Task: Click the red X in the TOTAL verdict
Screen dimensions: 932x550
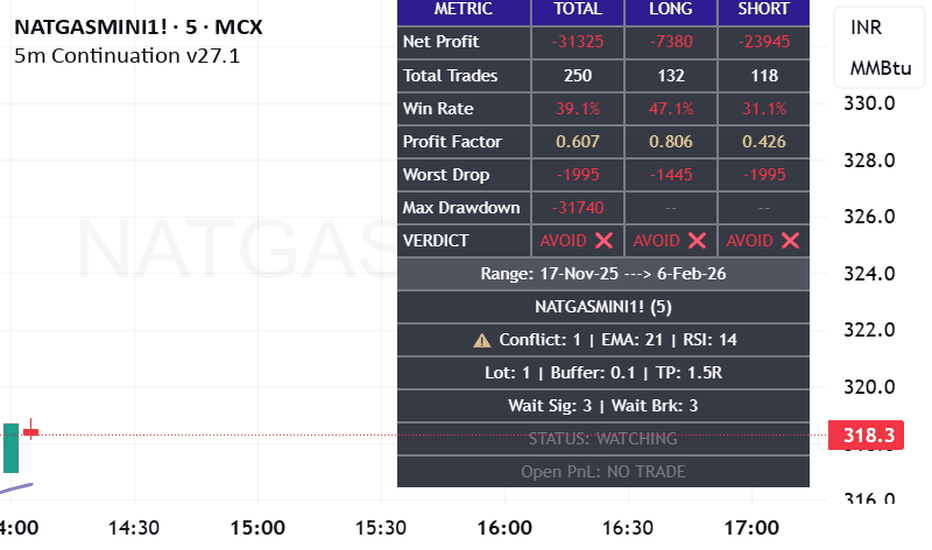Action: click(604, 240)
